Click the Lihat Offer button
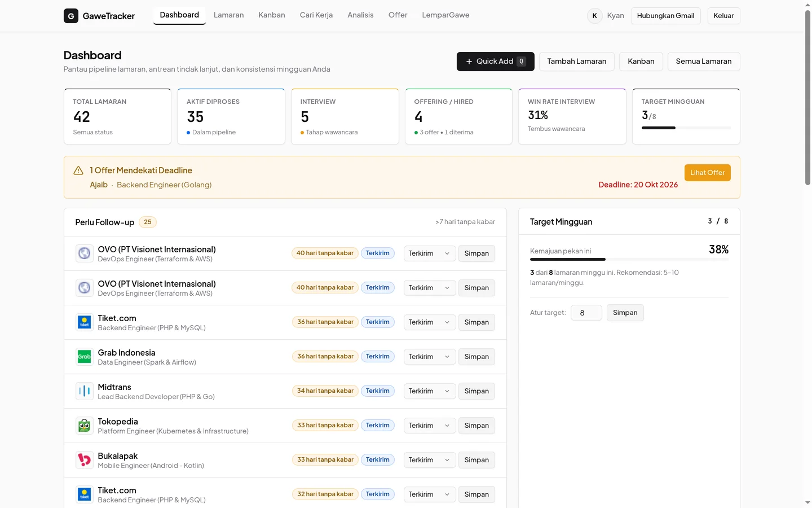 (707, 173)
